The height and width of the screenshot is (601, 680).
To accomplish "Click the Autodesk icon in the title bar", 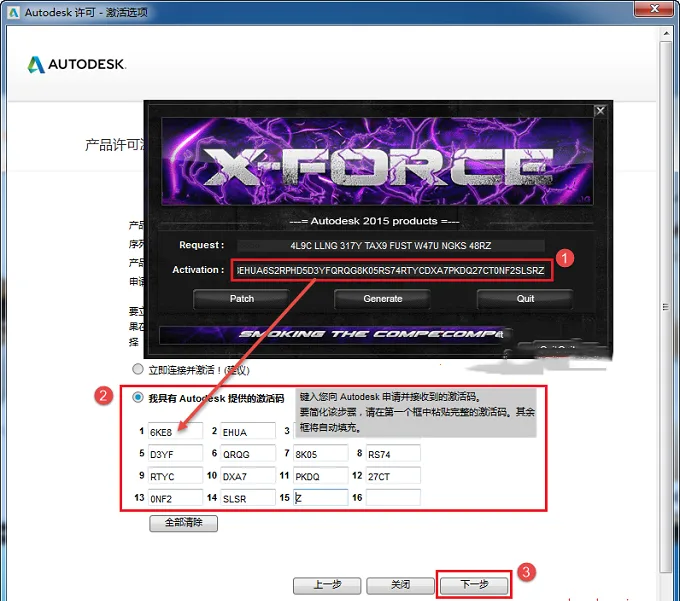I will point(13,12).
